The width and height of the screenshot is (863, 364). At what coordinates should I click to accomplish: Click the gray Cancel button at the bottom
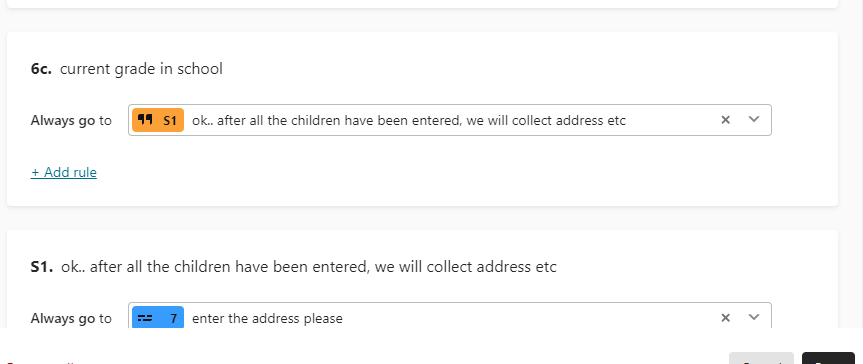pyautogui.click(x=761, y=358)
